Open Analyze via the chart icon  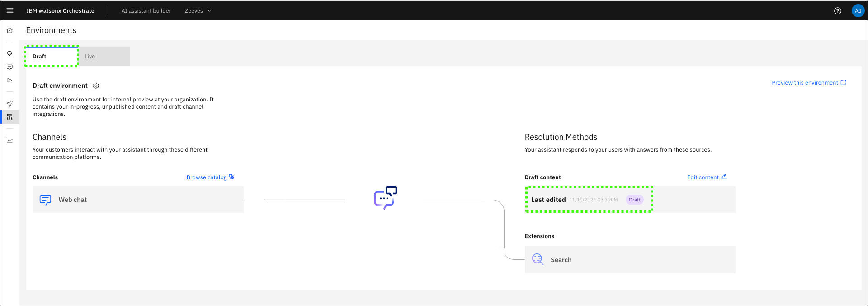9,140
